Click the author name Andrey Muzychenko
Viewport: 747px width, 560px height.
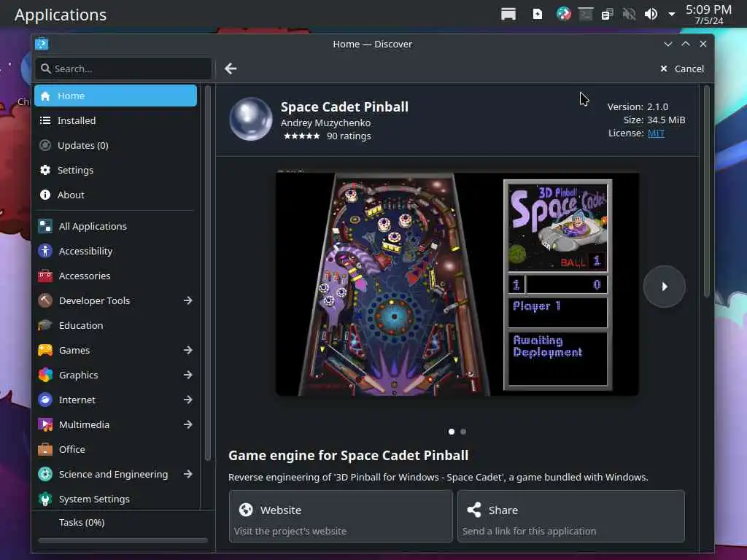coord(325,122)
